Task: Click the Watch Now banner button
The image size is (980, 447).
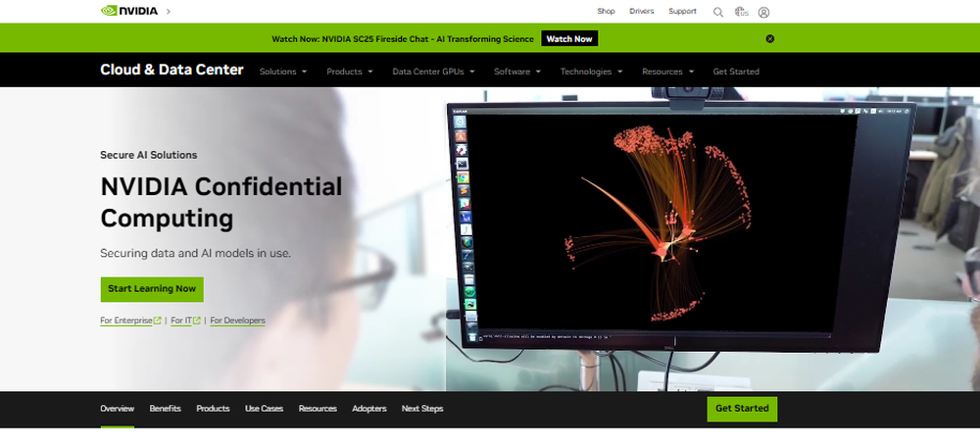Action: tap(569, 39)
